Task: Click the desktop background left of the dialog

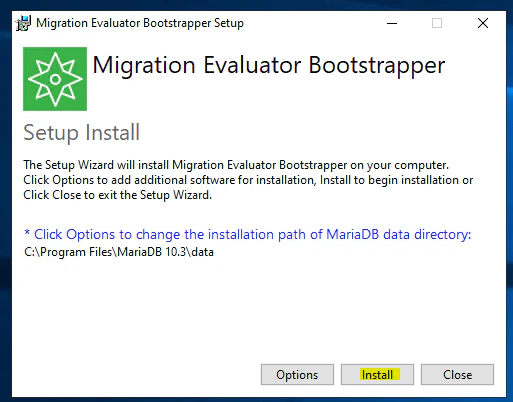Action: coord(5,200)
